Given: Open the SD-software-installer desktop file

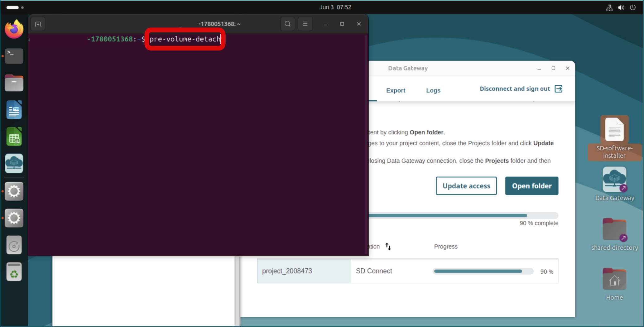Looking at the screenshot, I should click(x=614, y=137).
